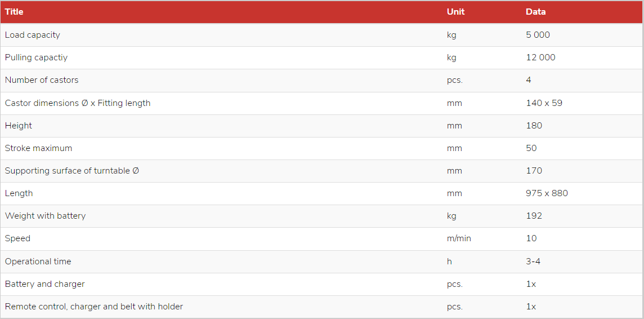
Task: Click the Data column header
Action: click(x=535, y=12)
